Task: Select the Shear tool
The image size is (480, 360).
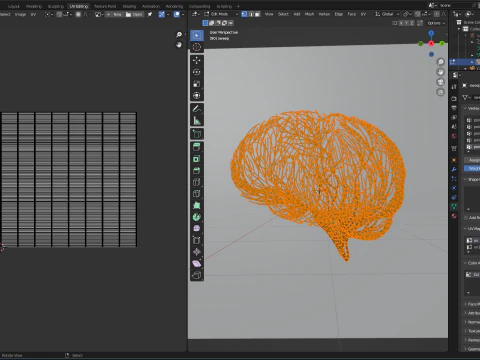Action: click(197, 264)
